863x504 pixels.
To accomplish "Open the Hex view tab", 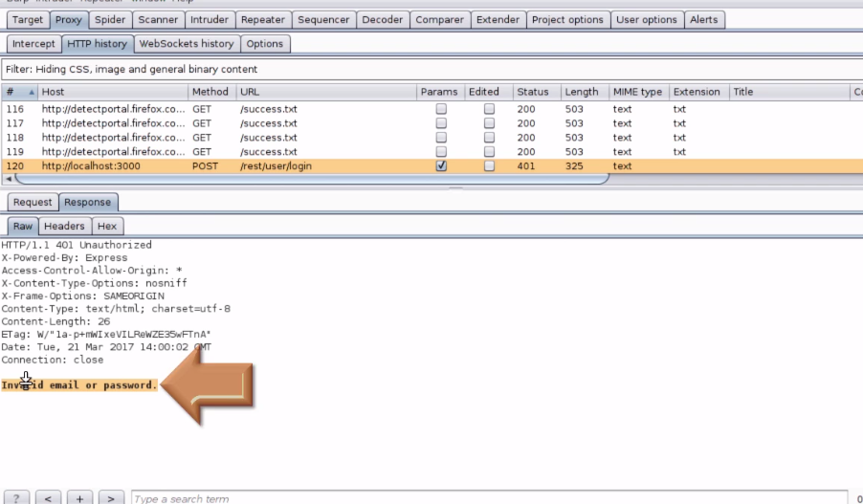I will point(107,226).
